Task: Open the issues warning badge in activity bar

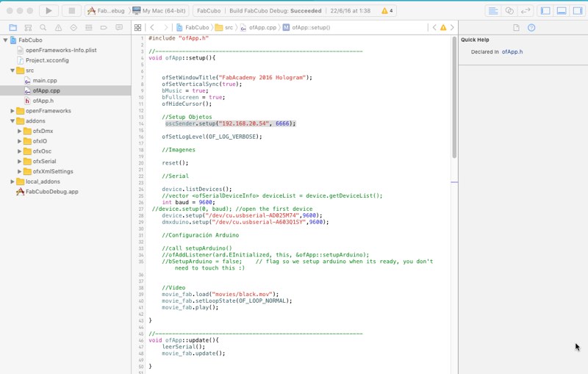Action: coord(387,10)
